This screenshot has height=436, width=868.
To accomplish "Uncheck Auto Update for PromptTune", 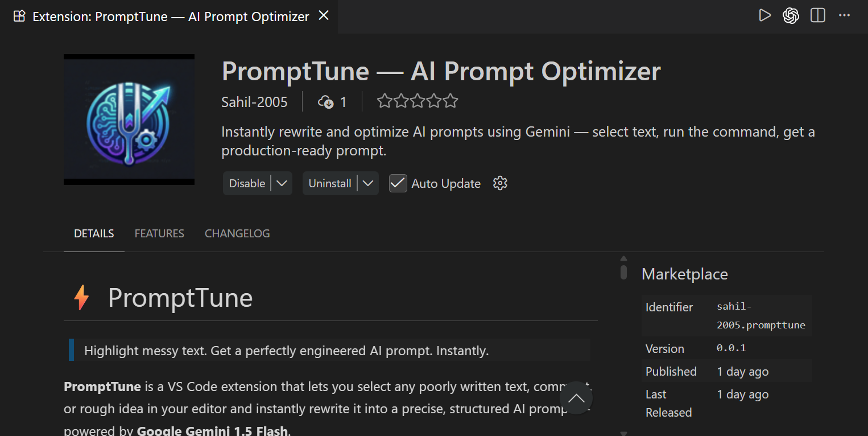I will click(398, 183).
